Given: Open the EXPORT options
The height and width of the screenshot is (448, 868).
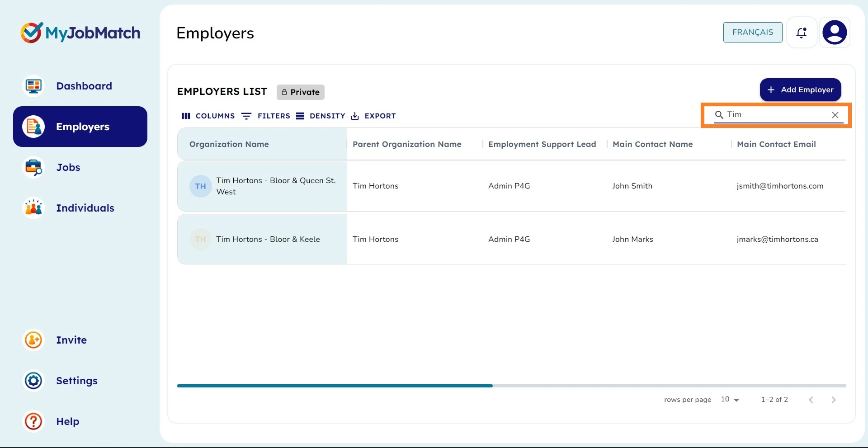Looking at the screenshot, I should (373, 116).
